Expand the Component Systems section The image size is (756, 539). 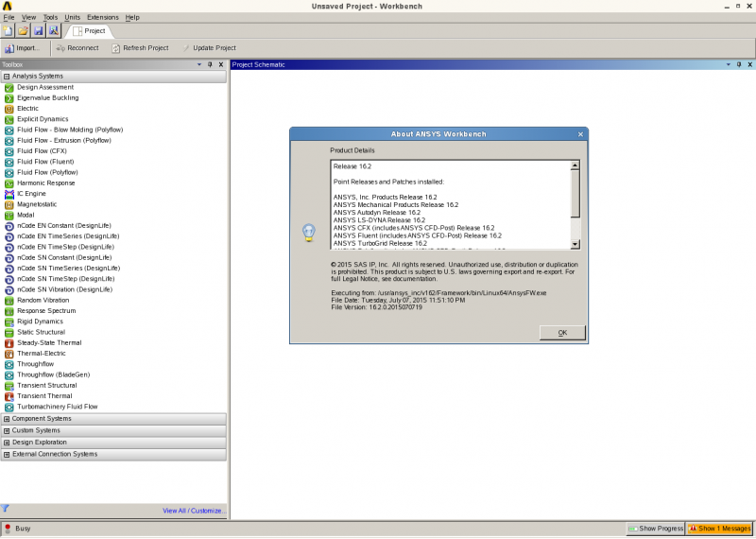7,419
